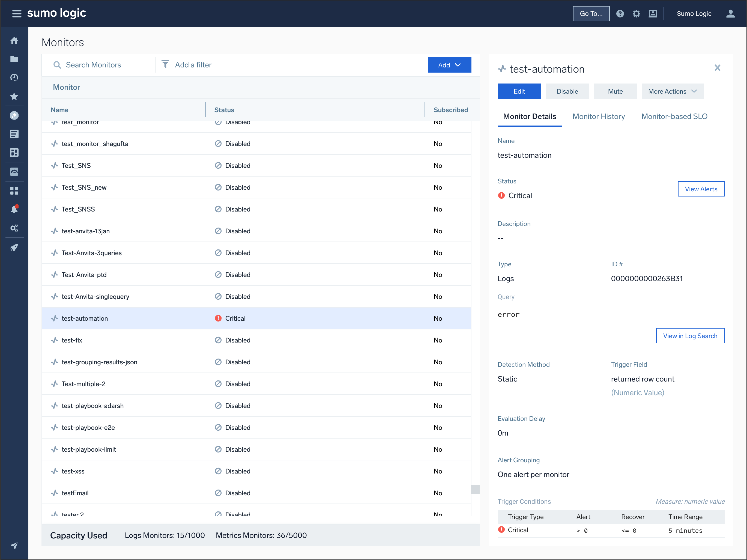
Task: Switch to the Monitor-based SLO tab
Action: click(674, 117)
